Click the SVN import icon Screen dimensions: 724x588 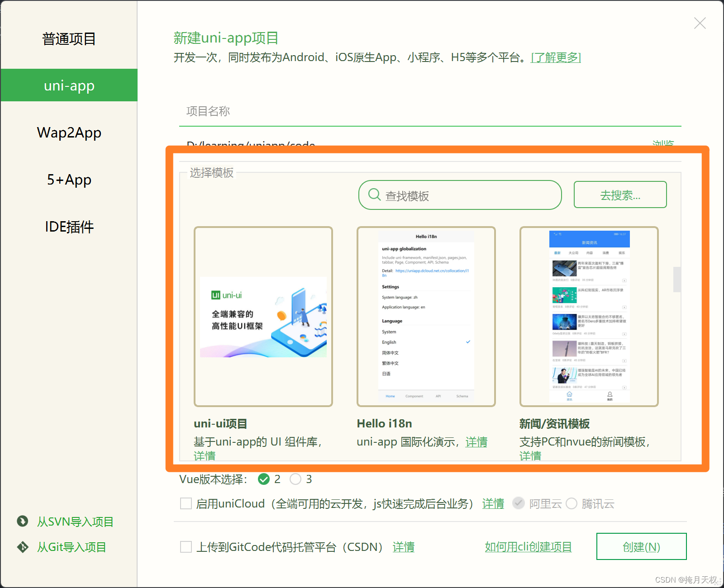(23, 522)
